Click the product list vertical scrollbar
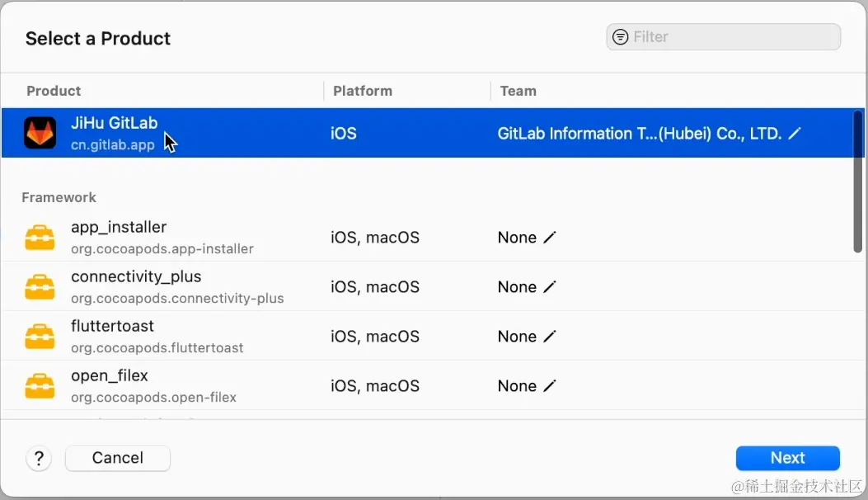 pyautogui.click(x=858, y=182)
